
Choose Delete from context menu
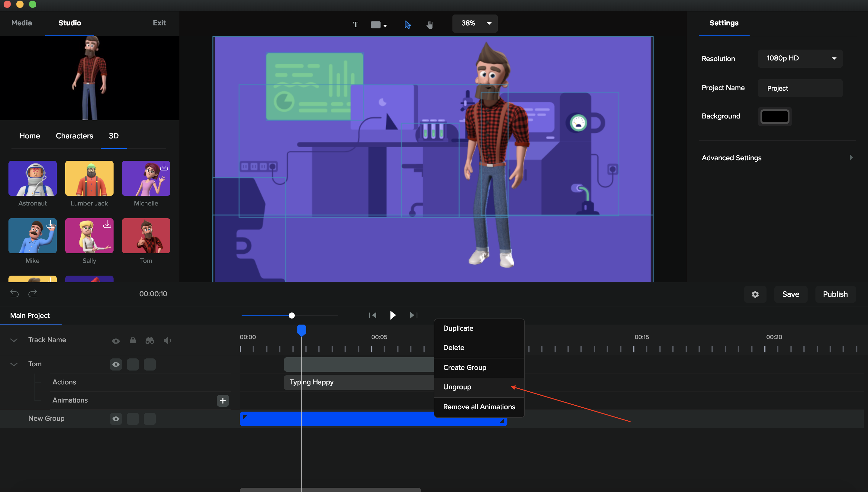tap(479, 348)
